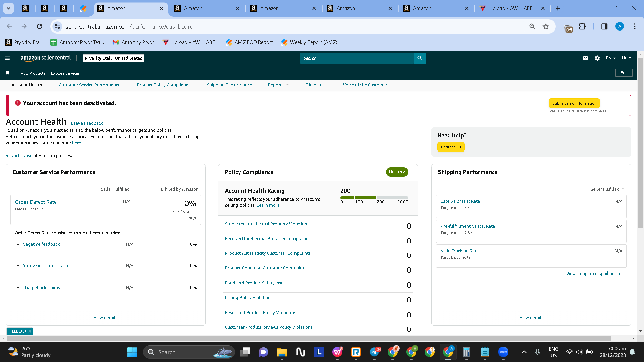The image size is (644, 362).
Task: Click the Seller Central search magnifier button
Action: click(x=420, y=58)
